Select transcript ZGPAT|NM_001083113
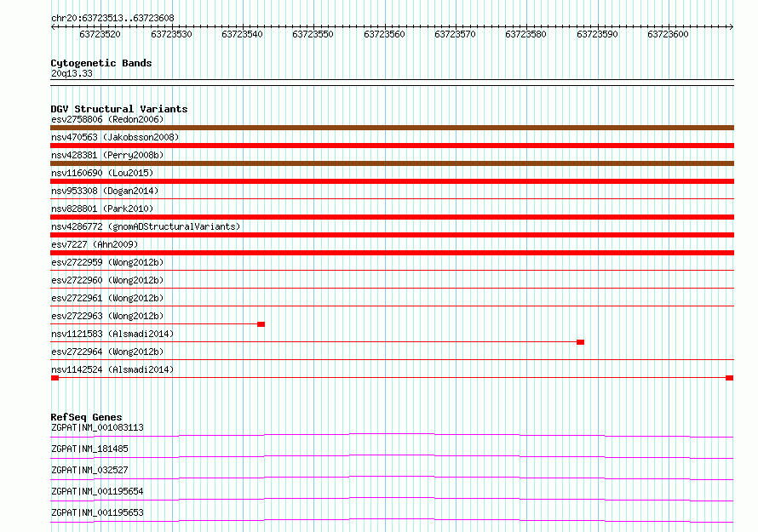Screen dimensions: 758x532 click(x=97, y=427)
